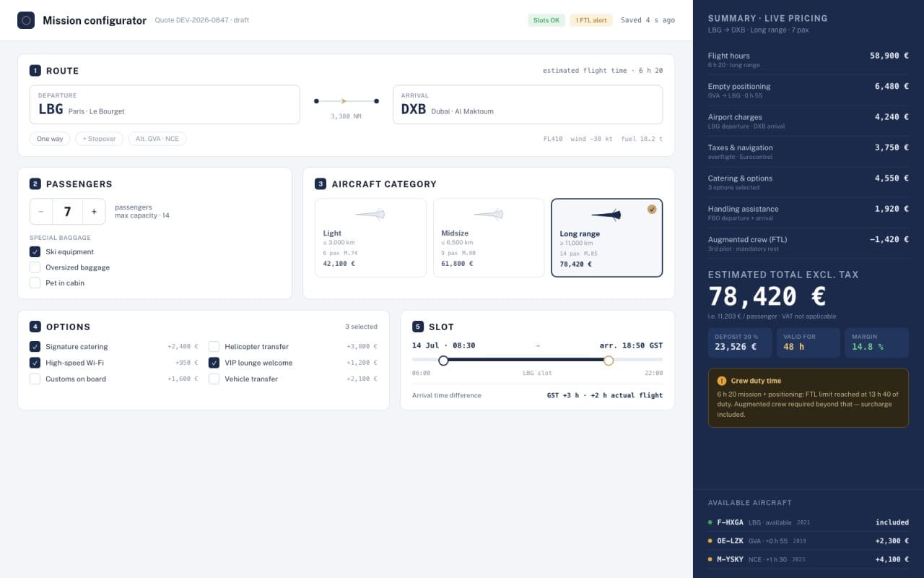Select the Midsize aircraft category card
Viewport: 924px width, 578px height.
tap(489, 238)
